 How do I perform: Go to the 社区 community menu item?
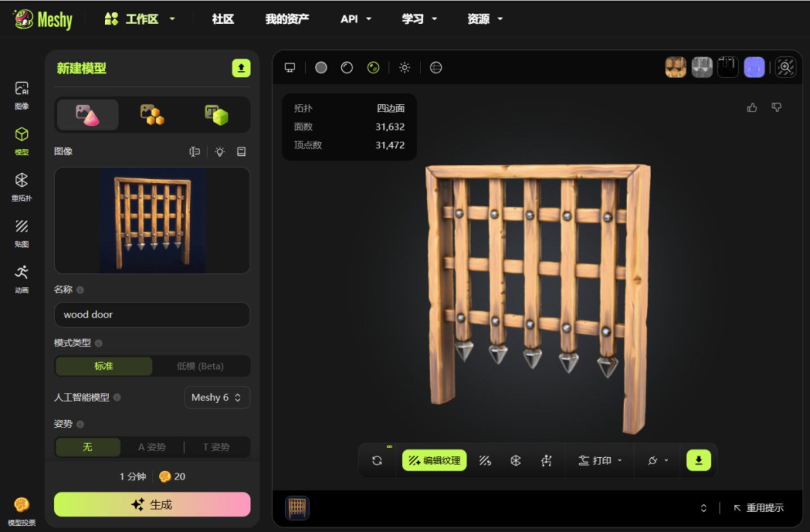(x=223, y=19)
